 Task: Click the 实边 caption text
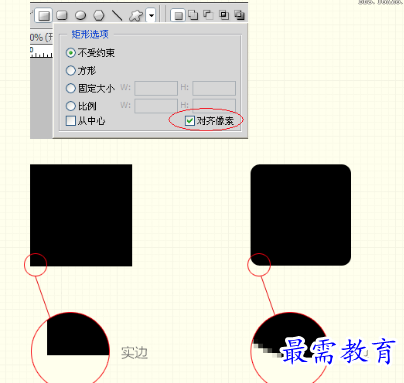pyautogui.click(x=134, y=353)
